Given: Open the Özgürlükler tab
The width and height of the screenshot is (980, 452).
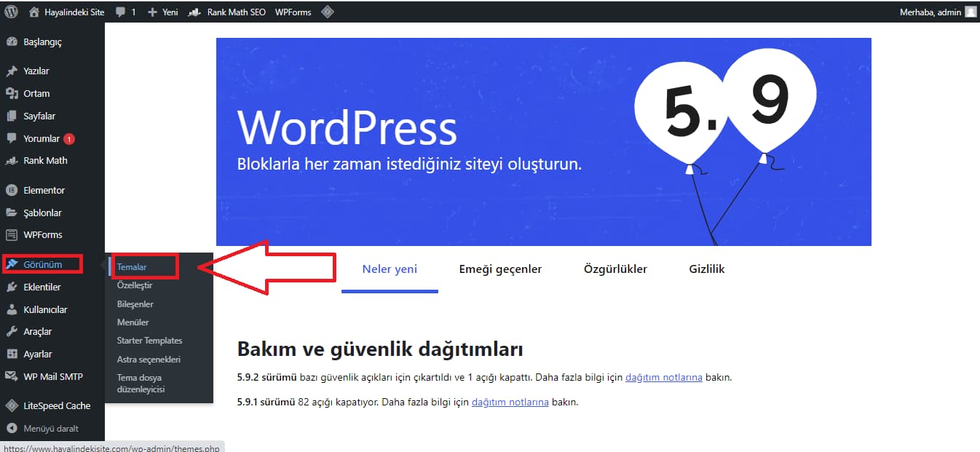Looking at the screenshot, I should pyautogui.click(x=615, y=269).
